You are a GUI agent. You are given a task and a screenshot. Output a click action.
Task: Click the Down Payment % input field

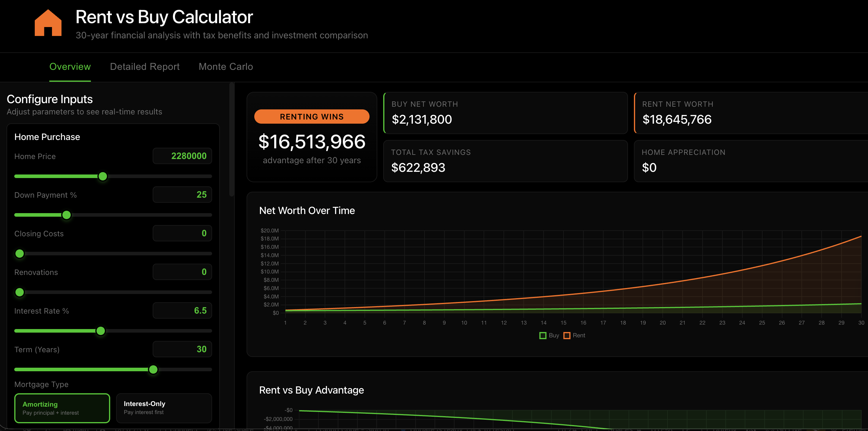point(182,195)
